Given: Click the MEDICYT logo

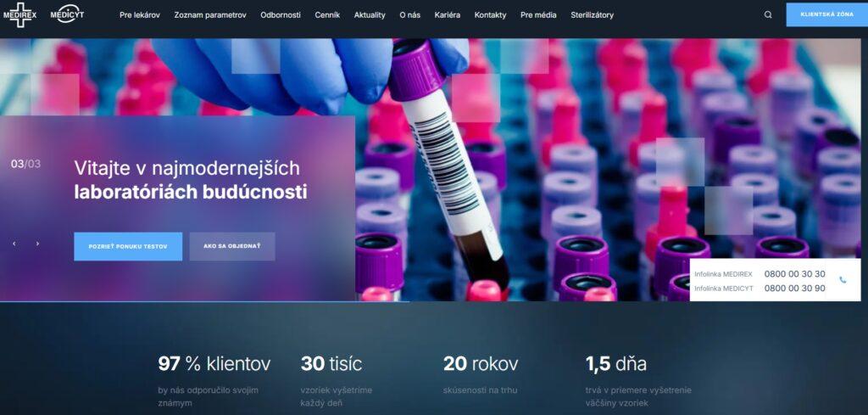Looking at the screenshot, I should click(x=67, y=15).
